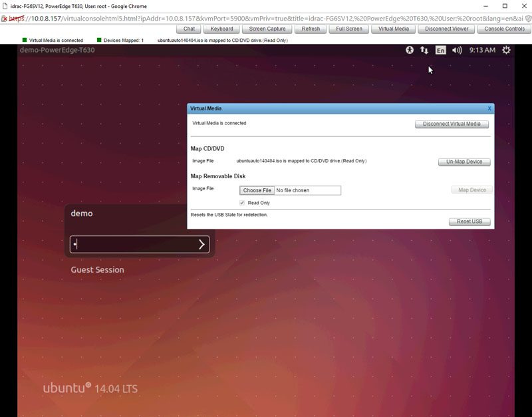Click the greyed Map Device button

[x=472, y=190]
